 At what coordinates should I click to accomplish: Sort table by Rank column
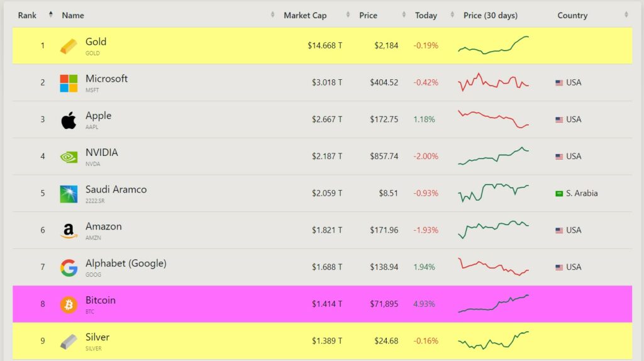click(x=28, y=15)
